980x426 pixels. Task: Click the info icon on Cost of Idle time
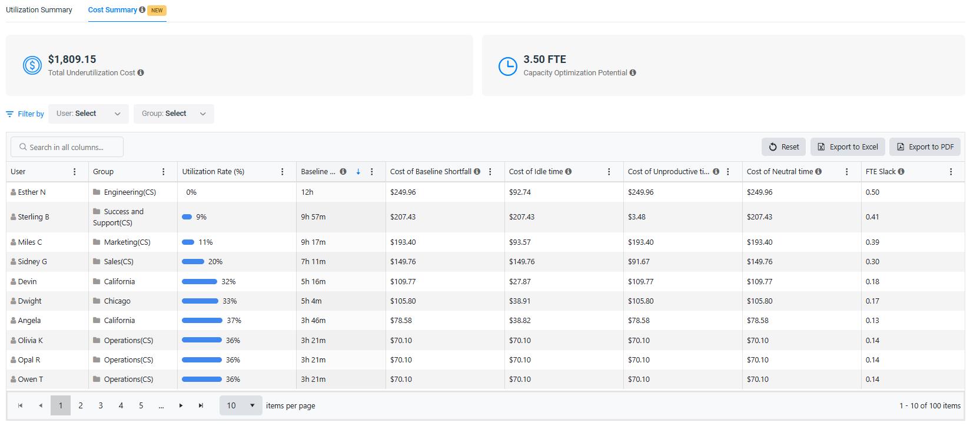569,172
